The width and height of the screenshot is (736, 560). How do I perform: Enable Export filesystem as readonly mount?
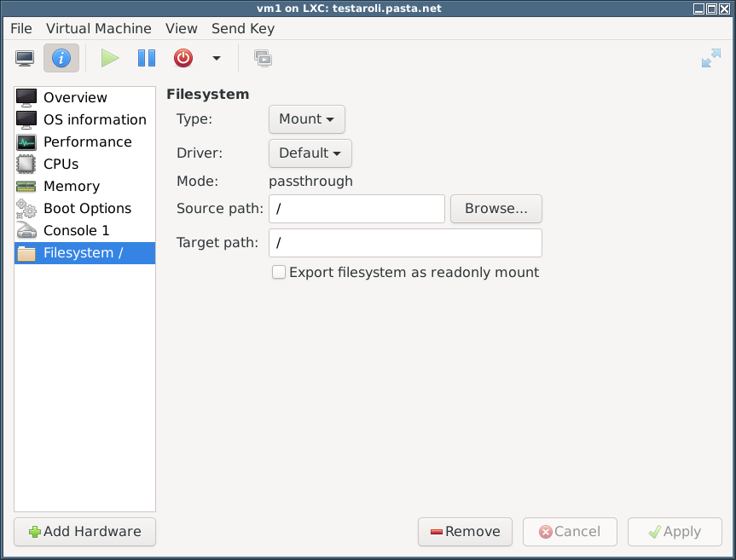pyautogui.click(x=279, y=272)
